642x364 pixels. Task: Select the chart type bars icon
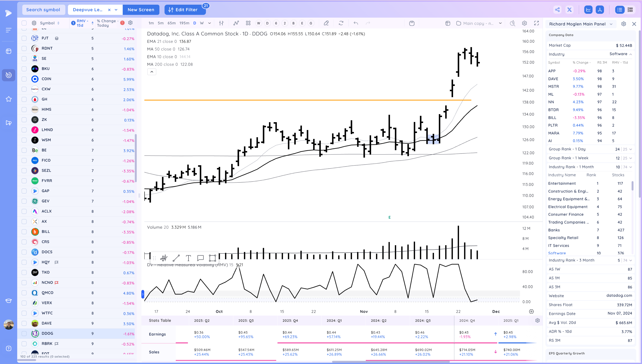tap(221, 23)
